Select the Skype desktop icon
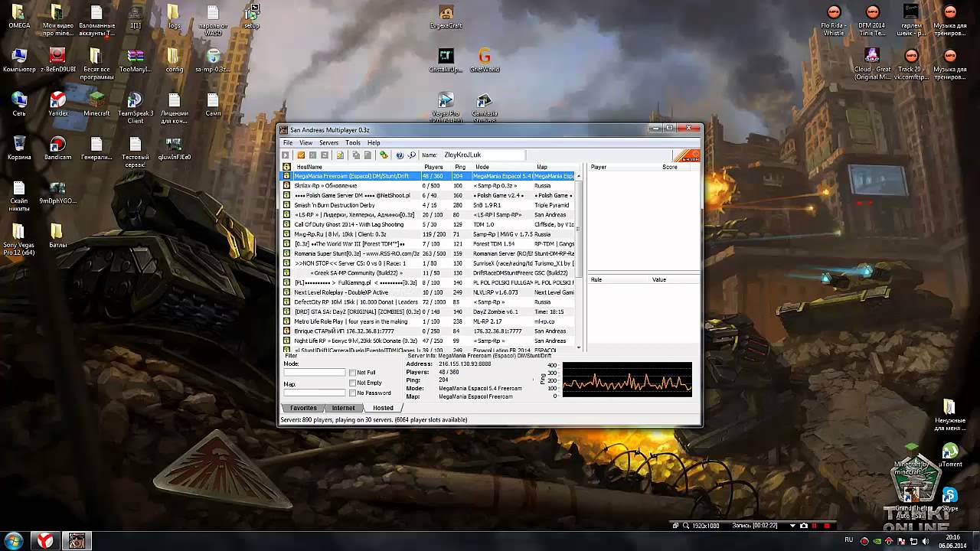The image size is (980, 551). 950,499
